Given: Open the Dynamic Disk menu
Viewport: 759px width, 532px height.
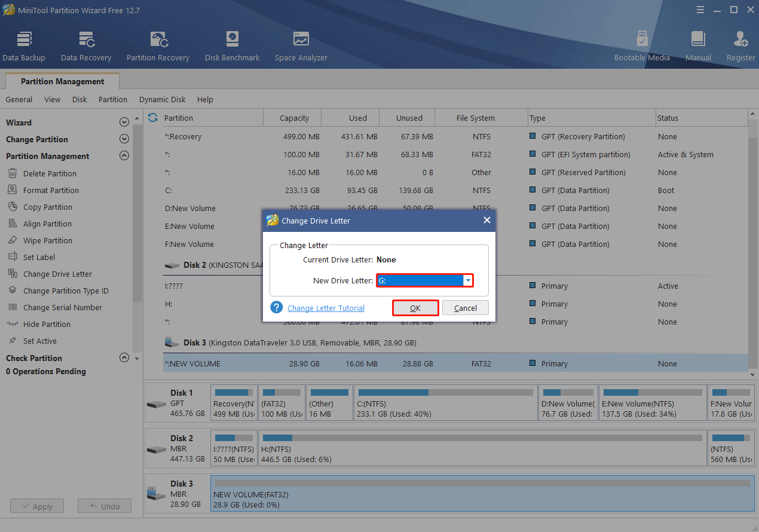Looking at the screenshot, I should pyautogui.click(x=162, y=99).
